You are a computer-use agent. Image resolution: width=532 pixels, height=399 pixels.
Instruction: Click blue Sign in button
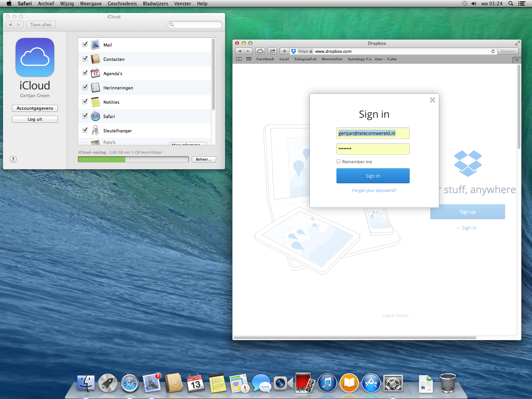coord(373,176)
